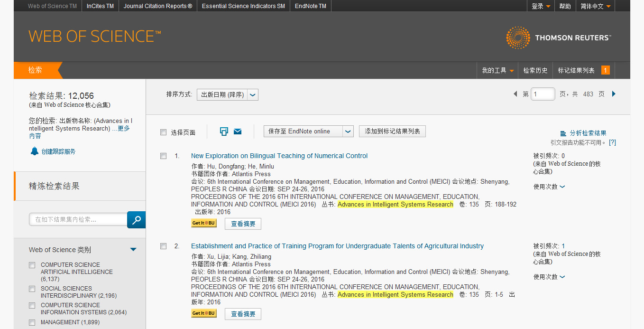View abstract for record 2

click(243, 314)
